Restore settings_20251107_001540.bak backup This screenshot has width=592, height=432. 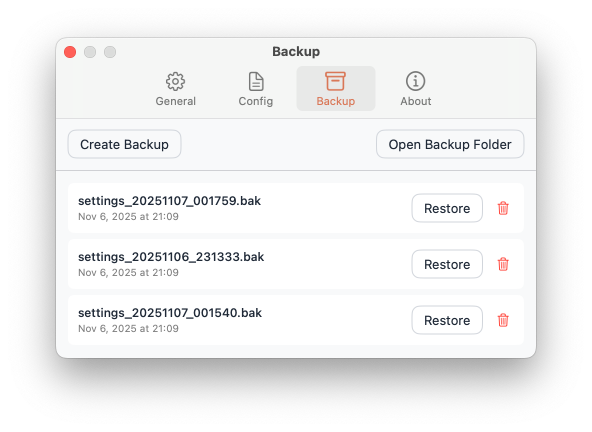[447, 320]
